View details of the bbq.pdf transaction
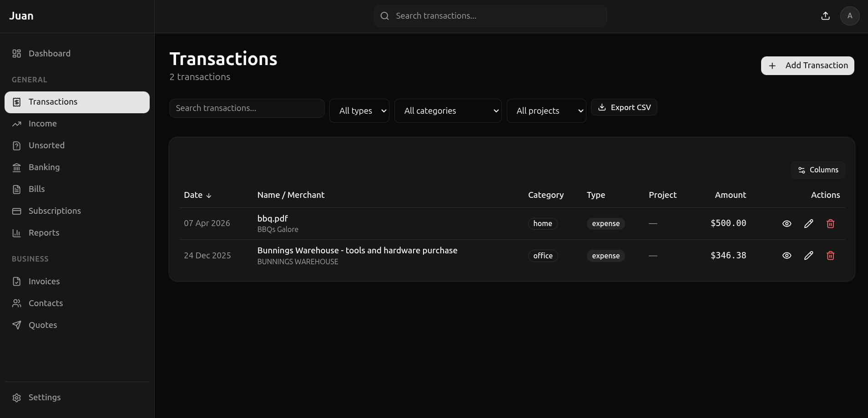Viewport: 868px width, 418px height. [787, 223]
